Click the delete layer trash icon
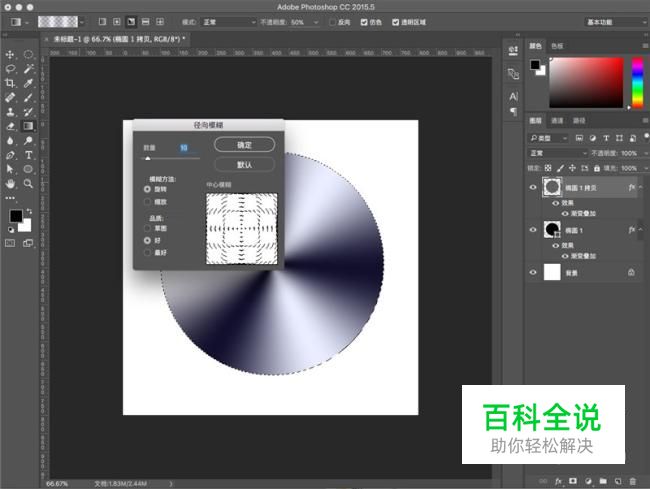 click(x=633, y=481)
